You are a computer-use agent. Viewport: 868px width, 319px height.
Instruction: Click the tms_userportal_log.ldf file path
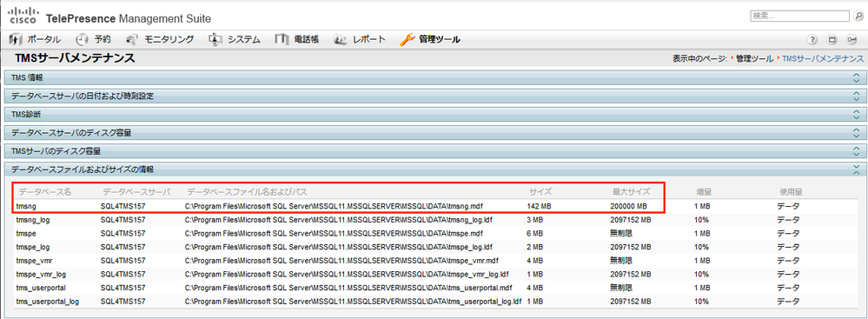(x=353, y=302)
